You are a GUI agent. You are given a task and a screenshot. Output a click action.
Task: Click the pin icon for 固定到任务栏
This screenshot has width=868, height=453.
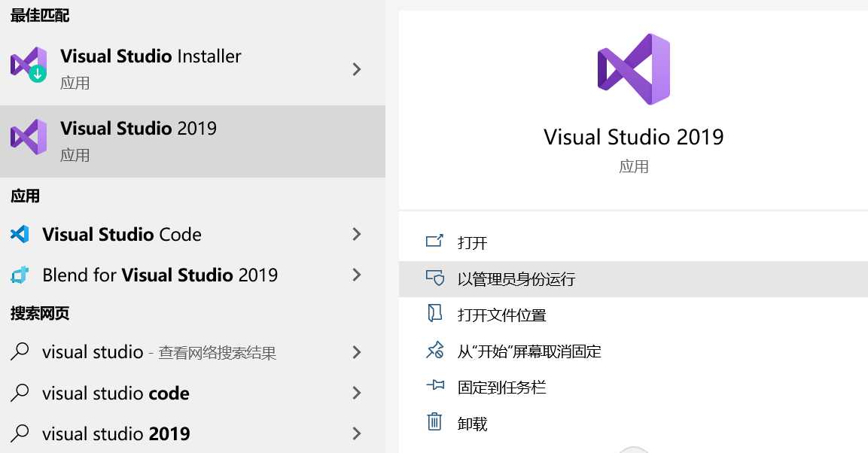click(435, 385)
